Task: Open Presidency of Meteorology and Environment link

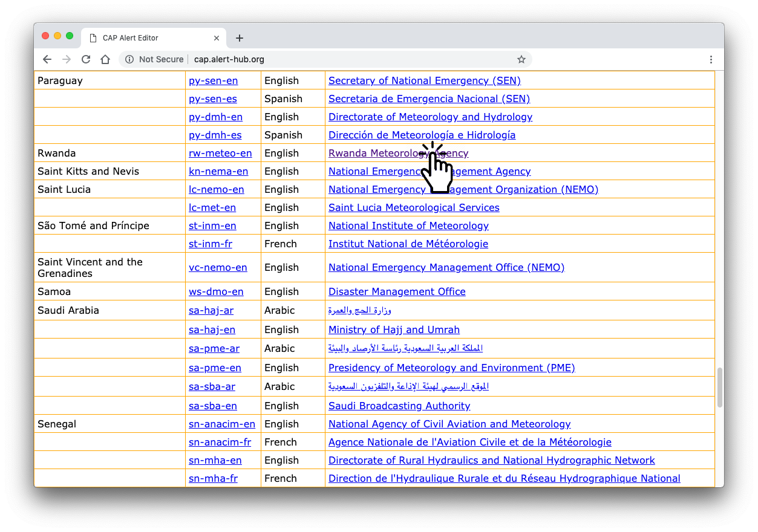Action: pos(451,368)
